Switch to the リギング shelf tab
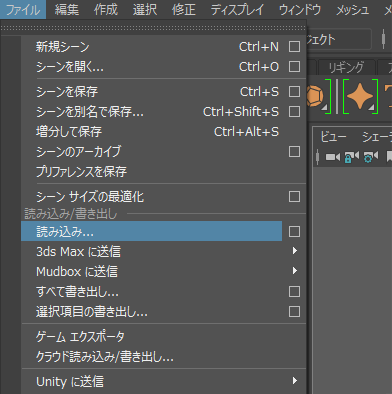The width and height of the screenshot is (392, 394). point(346,68)
